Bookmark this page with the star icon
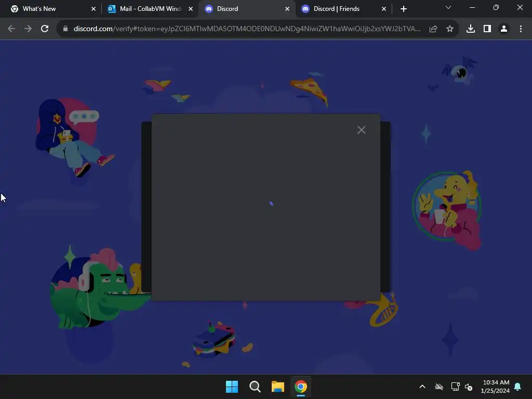The width and height of the screenshot is (532, 399). point(450,29)
